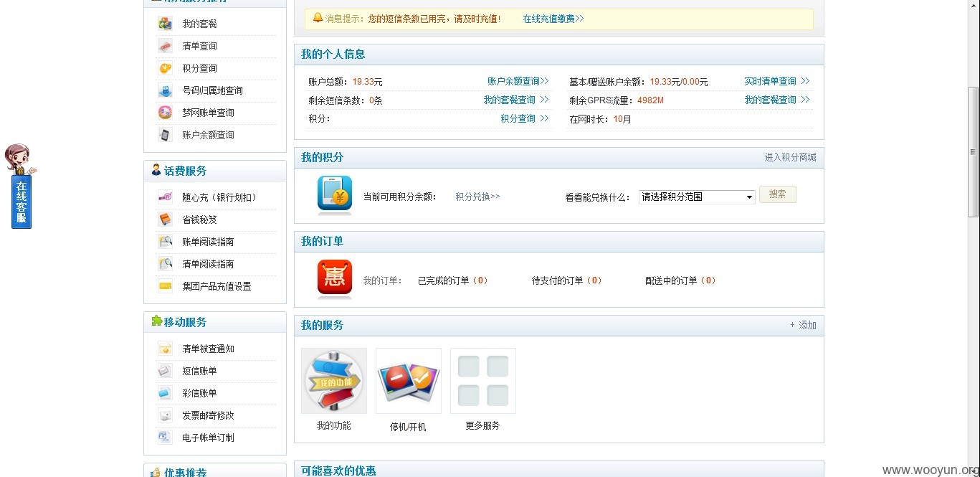
Task: Click the points phone icon
Action: (335, 195)
